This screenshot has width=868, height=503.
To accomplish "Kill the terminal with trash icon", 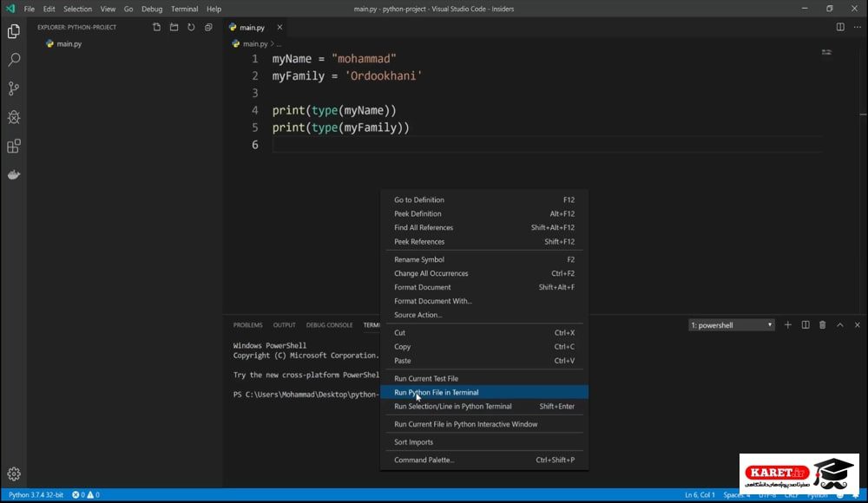I will point(823,325).
